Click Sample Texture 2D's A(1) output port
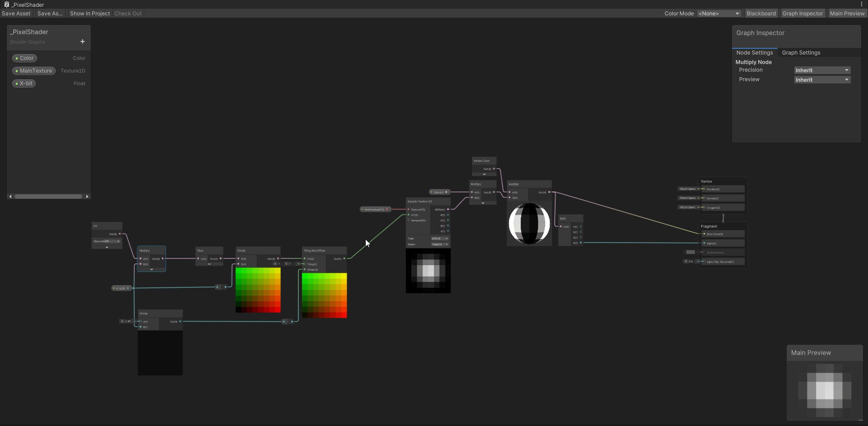This screenshot has width=868, height=426. pos(448,231)
